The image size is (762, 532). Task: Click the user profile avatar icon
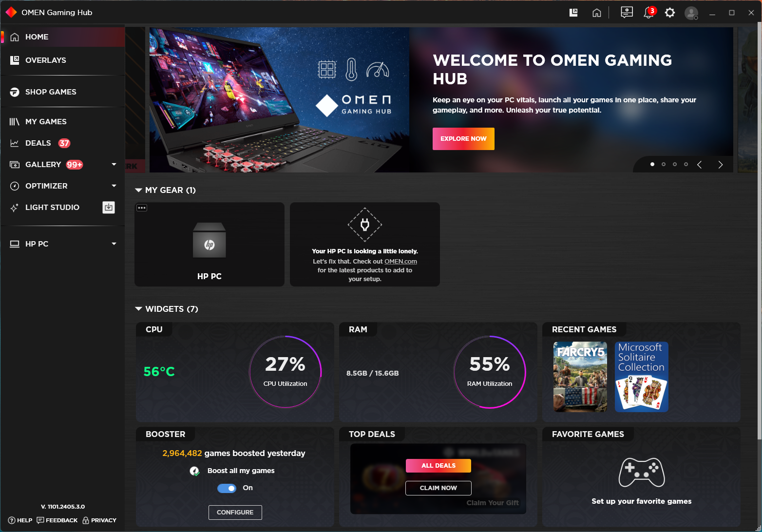(x=691, y=13)
